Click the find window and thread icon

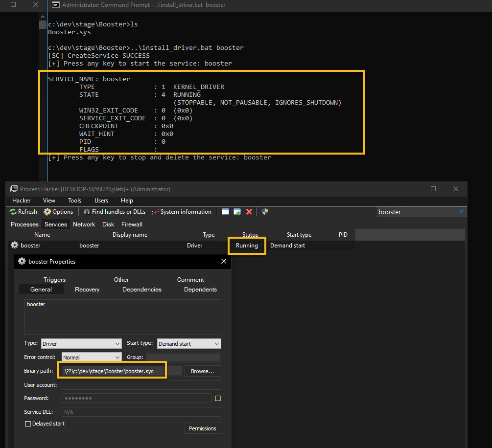point(237,212)
